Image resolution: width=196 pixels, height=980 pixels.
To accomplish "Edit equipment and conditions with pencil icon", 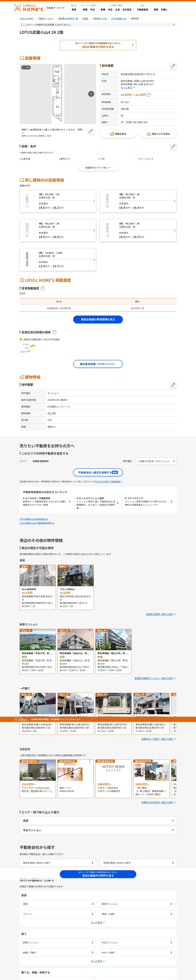I will click(173, 147).
